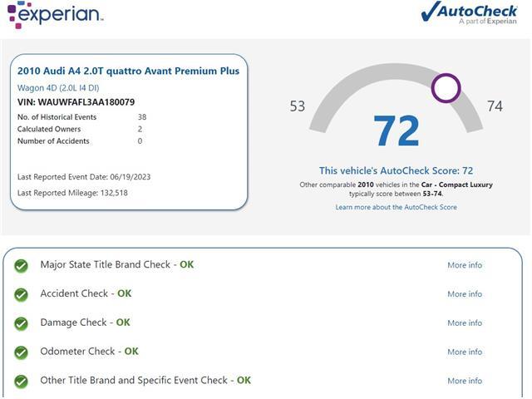Open More info for Damage Check
The image size is (532, 399).
pyautogui.click(x=464, y=323)
